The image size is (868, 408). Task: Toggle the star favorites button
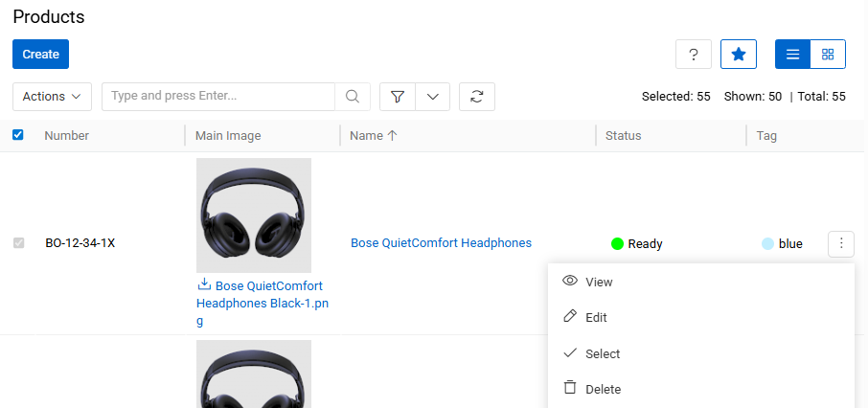click(x=739, y=55)
